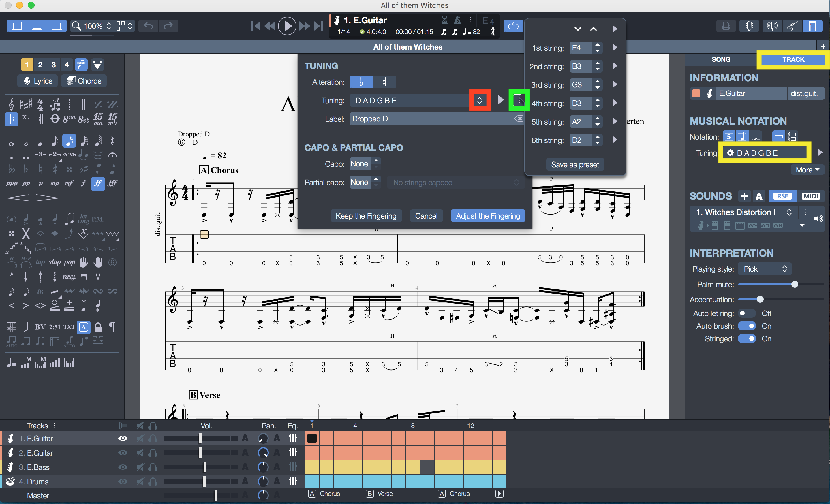Switch to the TRACK tab
The height and width of the screenshot is (504, 830).
point(793,59)
